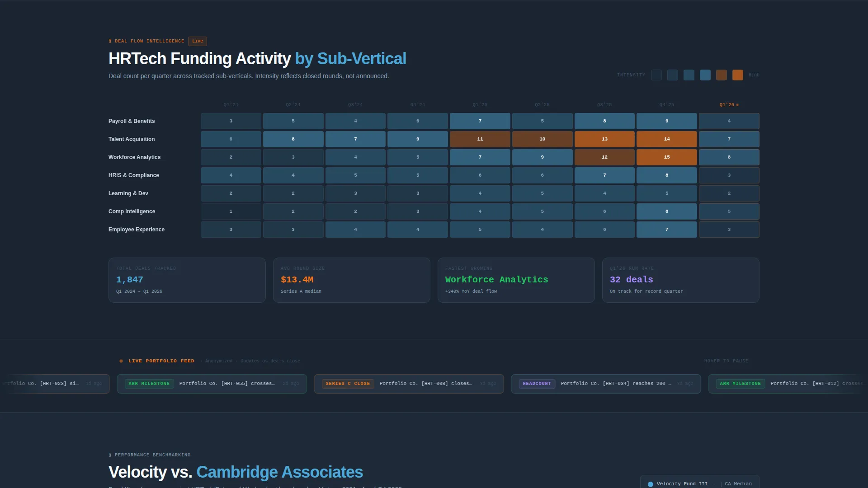Screen dimensions: 868x488
Task: Toggle the CA Median legend entry
Action: click(x=738, y=484)
